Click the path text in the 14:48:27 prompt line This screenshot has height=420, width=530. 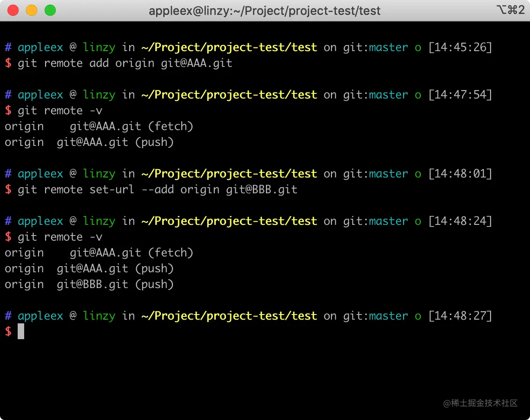point(229,316)
